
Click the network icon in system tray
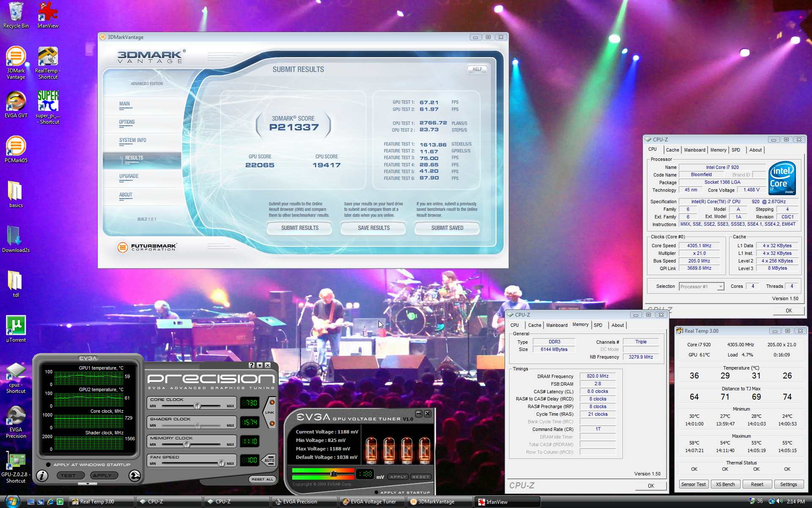point(771,501)
